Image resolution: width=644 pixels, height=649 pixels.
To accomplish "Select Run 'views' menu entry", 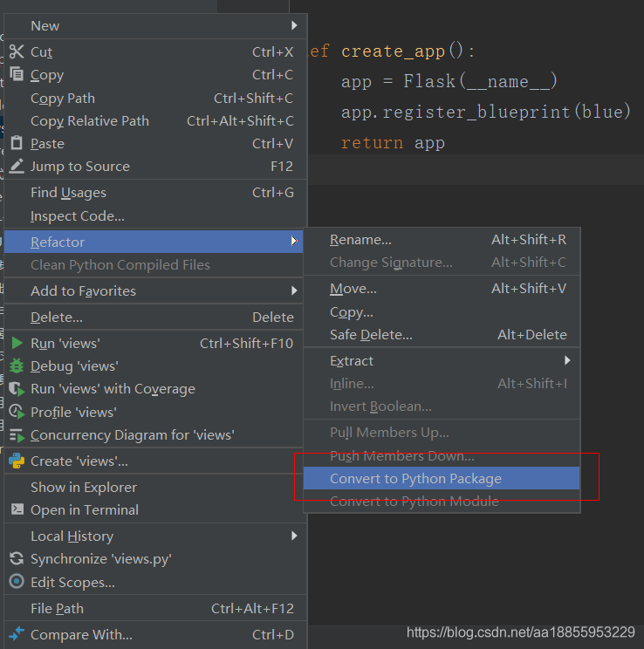I will coord(155,343).
